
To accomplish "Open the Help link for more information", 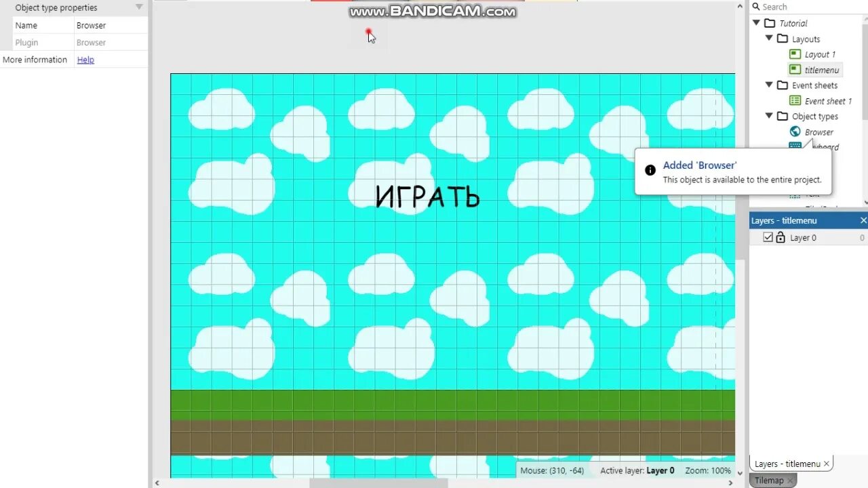I will [85, 60].
